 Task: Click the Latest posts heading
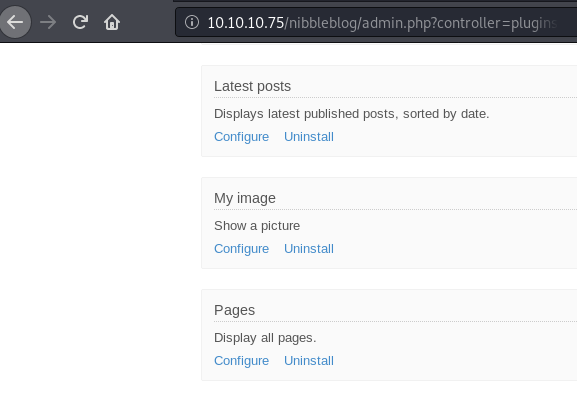(252, 86)
